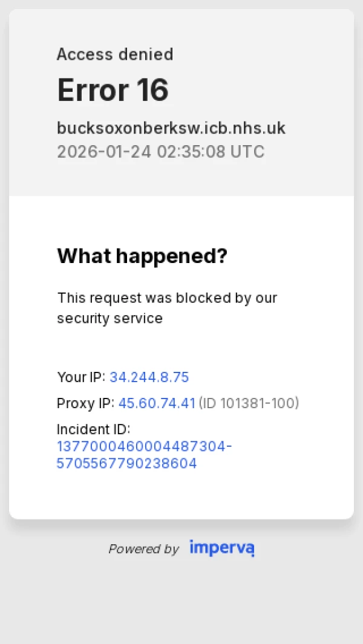363x644 pixels.
Task: Click the word "UTC" in the timestamp
Action: click(x=247, y=151)
